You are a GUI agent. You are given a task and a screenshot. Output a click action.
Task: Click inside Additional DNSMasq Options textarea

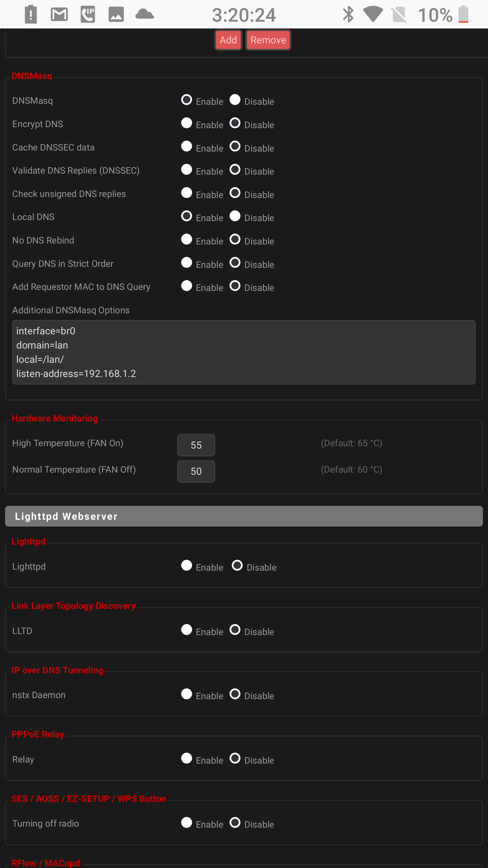coord(244,352)
